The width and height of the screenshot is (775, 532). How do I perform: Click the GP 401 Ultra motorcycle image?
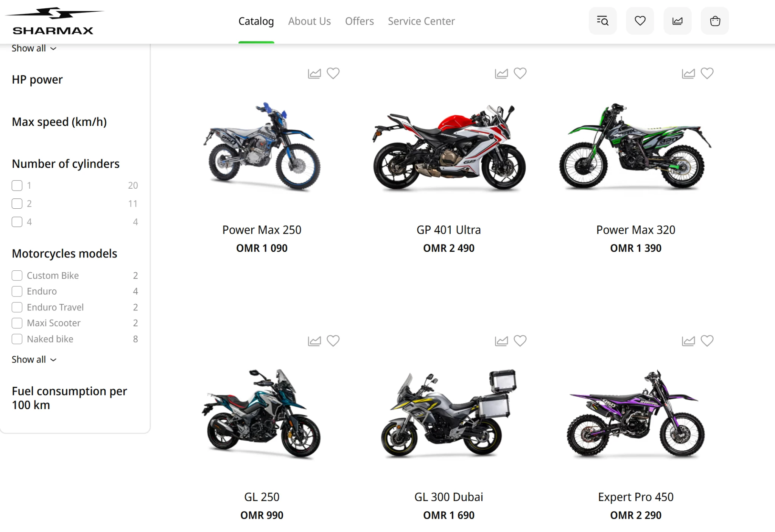click(x=449, y=147)
